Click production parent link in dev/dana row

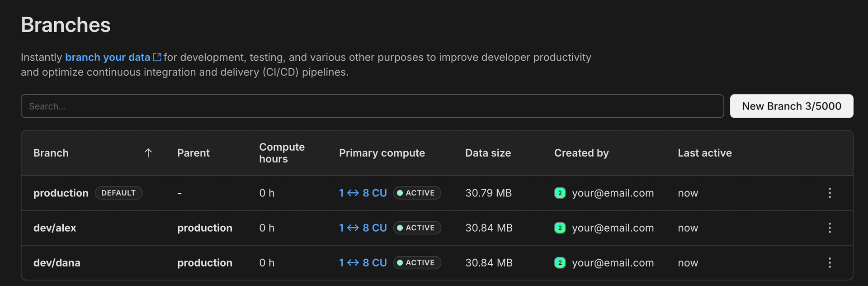204,262
